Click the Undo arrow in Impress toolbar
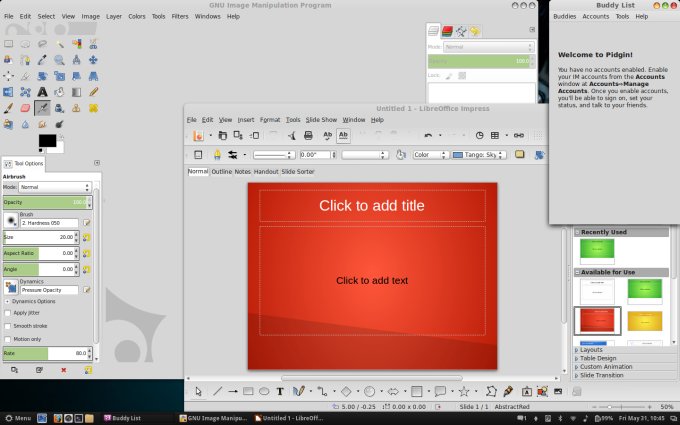 428,135
